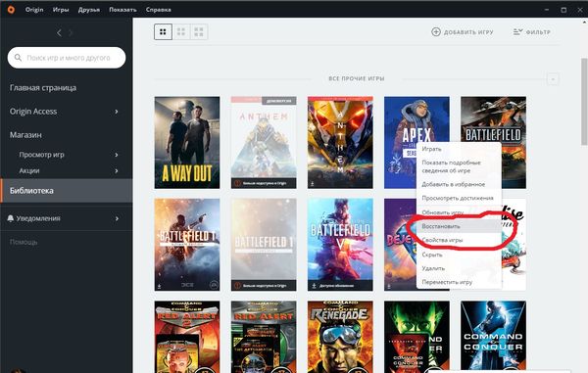Open the Фильтр filter icon
The width and height of the screenshot is (588, 373).
click(517, 32)
